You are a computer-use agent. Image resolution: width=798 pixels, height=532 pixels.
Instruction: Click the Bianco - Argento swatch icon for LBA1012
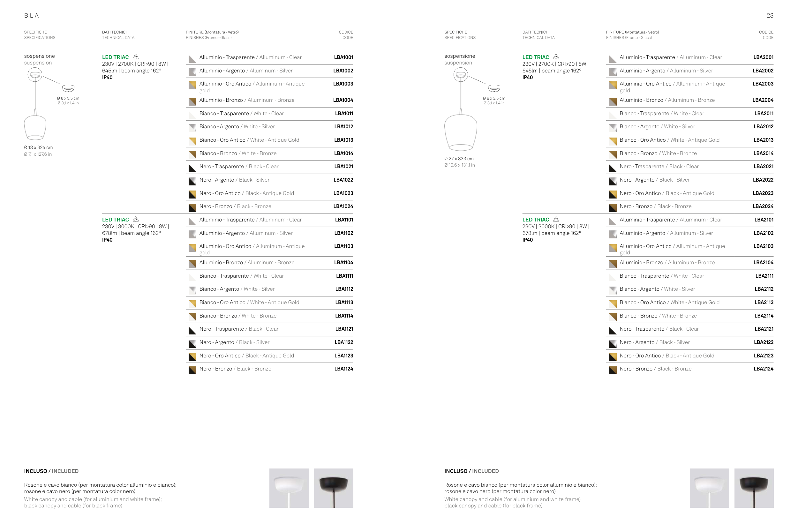click(192, 128)
